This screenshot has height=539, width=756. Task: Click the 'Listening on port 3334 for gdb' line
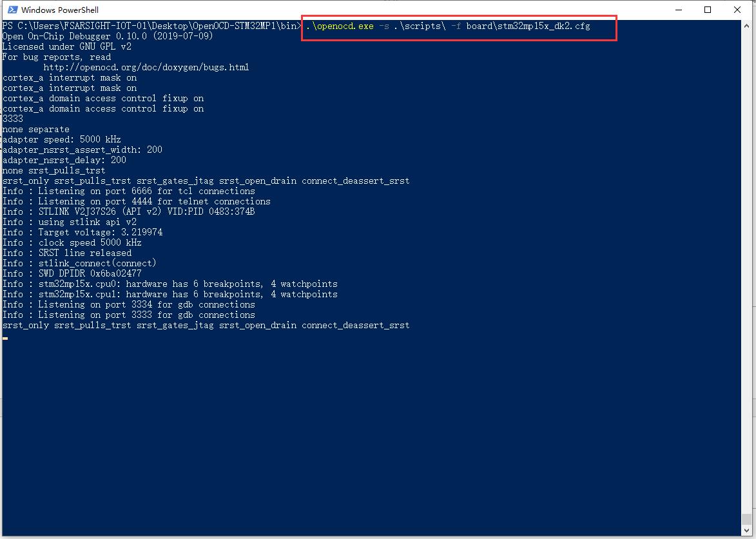[129, 305]
